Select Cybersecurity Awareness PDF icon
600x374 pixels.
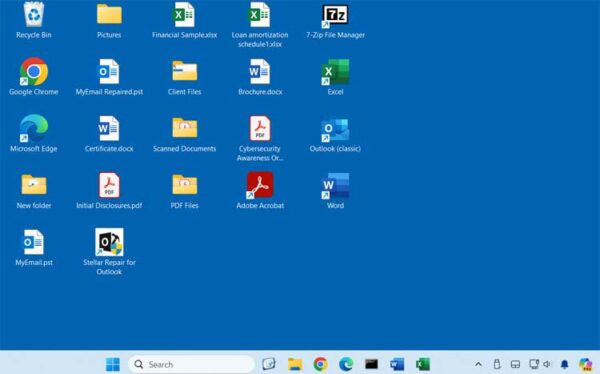pos(260,128)
